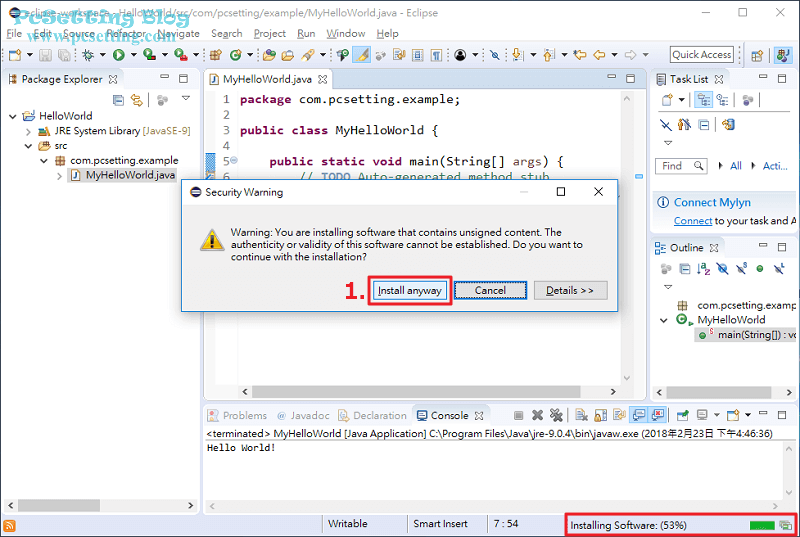This screenshot has height=537, width=800.
Task: Toggle Hide Fields filter in Outline
Action: 722,268
